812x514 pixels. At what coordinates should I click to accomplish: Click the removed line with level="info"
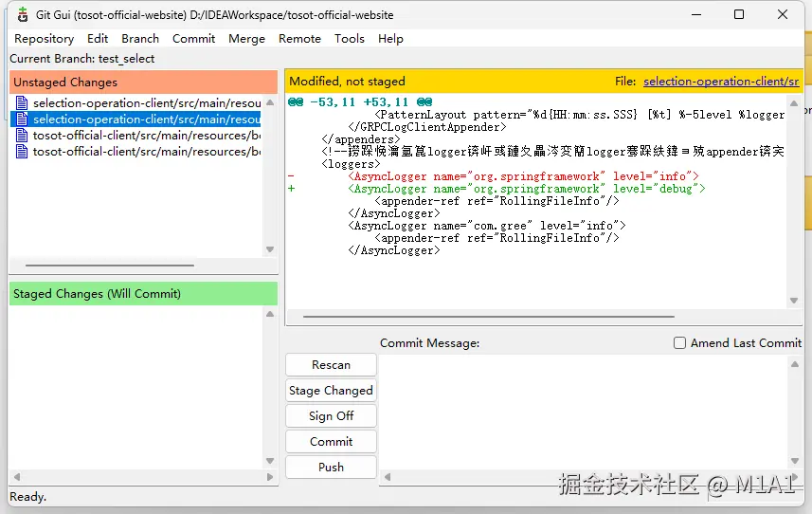523,176
